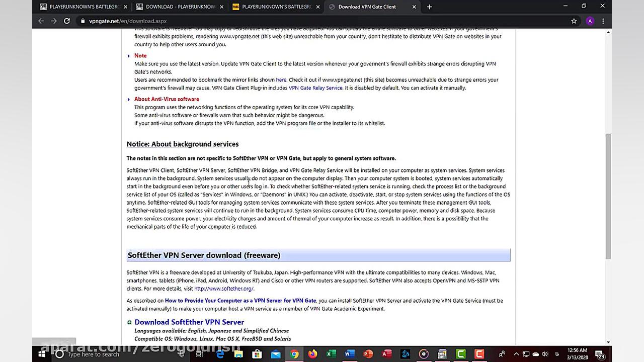Open PowerPoint from the taskbar

point(368,354)
